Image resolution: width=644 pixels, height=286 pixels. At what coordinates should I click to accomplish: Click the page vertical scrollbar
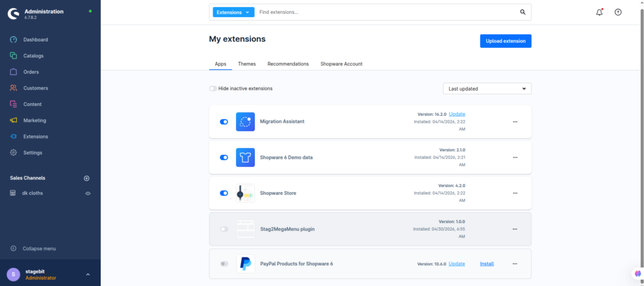click(642, 143)
